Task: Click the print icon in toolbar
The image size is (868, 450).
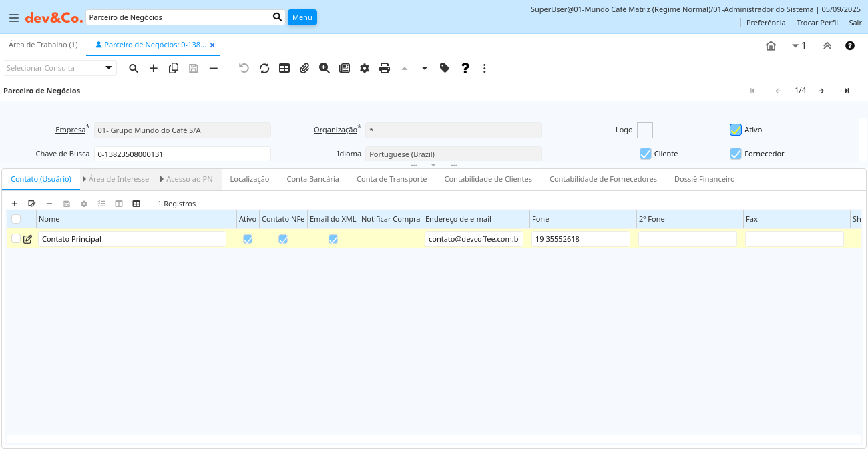Action: tap(385, 68)
